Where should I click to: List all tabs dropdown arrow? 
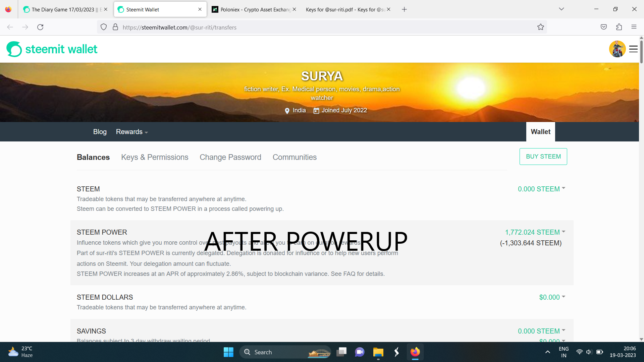561,9
